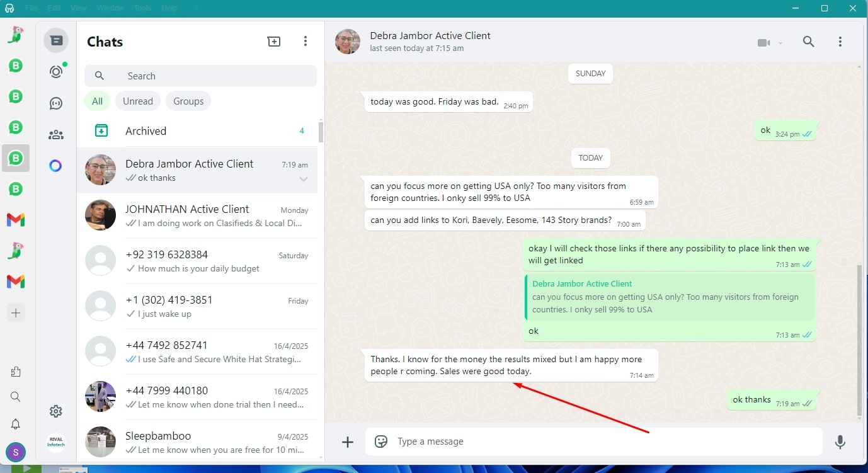Select the Groups chat filter
Image resolution: width=868 pixels, height=473 pixels.
188,101
